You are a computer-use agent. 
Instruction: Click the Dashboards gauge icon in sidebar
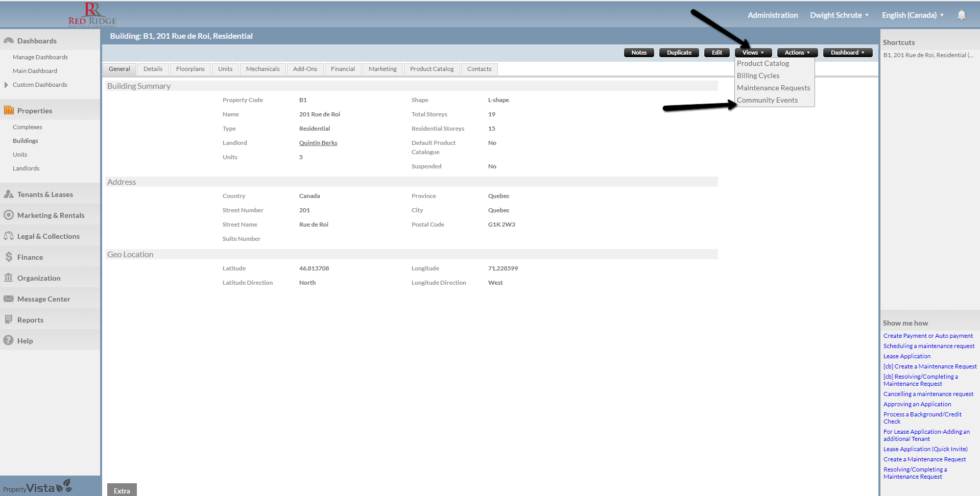[x=9, y=41]
